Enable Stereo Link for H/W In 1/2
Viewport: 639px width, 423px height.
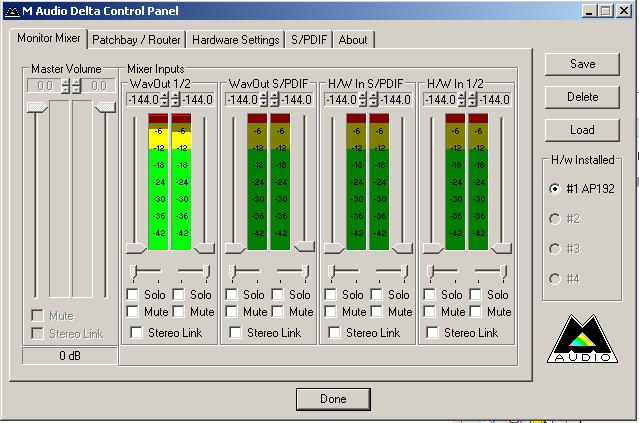pos(432,333)
